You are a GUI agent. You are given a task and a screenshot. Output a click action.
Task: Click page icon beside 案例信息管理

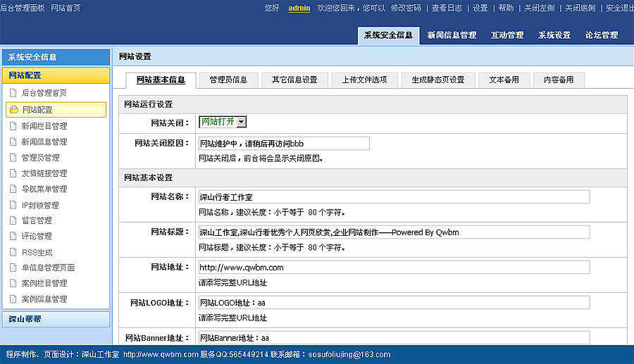point(13,299)
